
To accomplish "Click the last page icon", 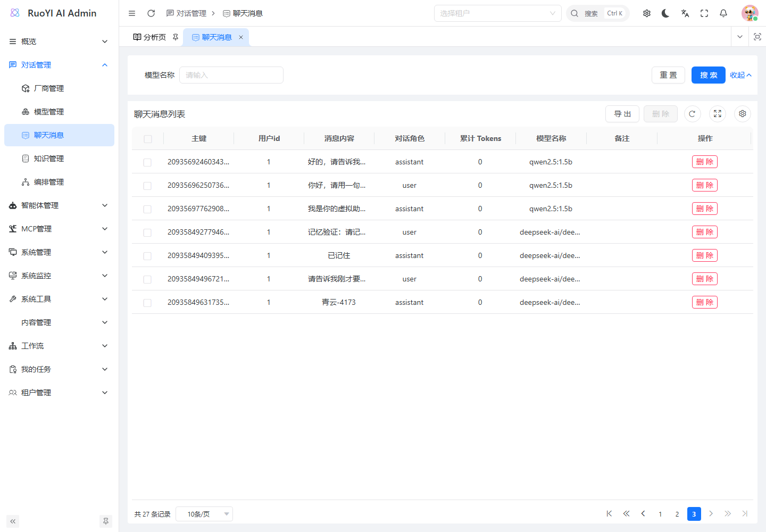I will (745, 514).
